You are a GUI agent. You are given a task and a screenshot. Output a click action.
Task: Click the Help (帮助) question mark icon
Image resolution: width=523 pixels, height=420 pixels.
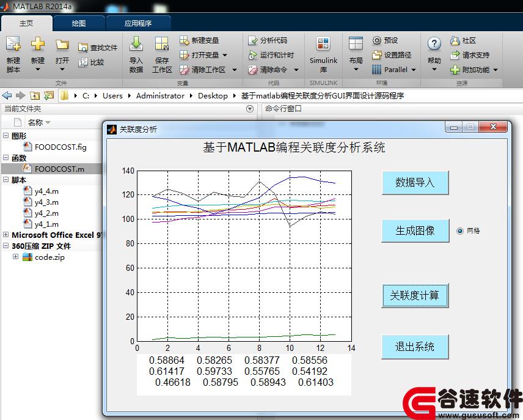click(x=434, y=43)
